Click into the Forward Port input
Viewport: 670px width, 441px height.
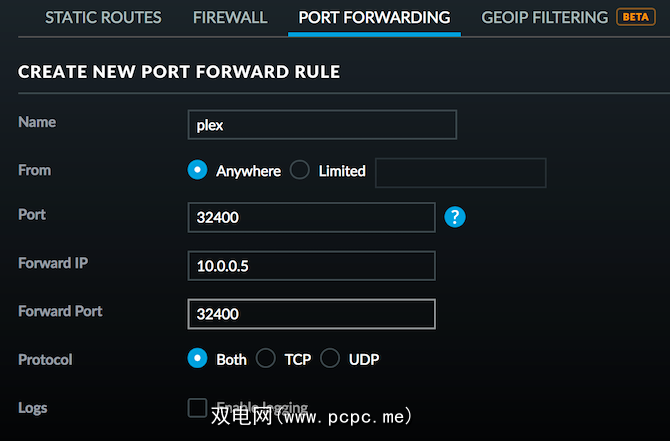coord(311,314)
